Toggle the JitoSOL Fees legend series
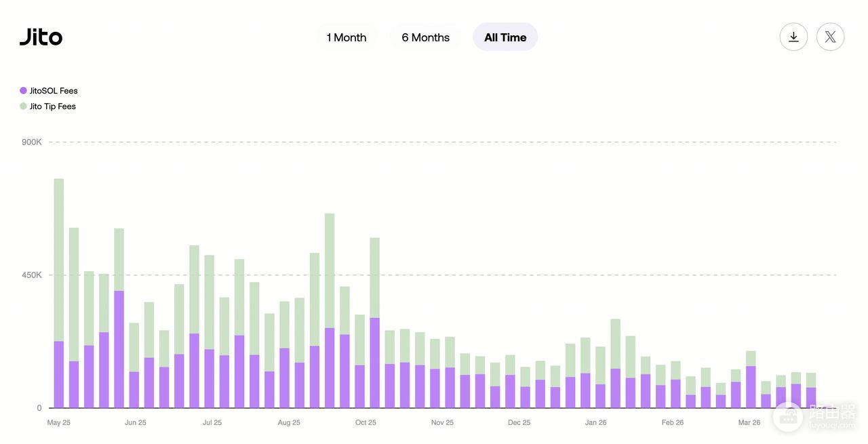The width and height of the screenshot is (868, 444). 49,91
